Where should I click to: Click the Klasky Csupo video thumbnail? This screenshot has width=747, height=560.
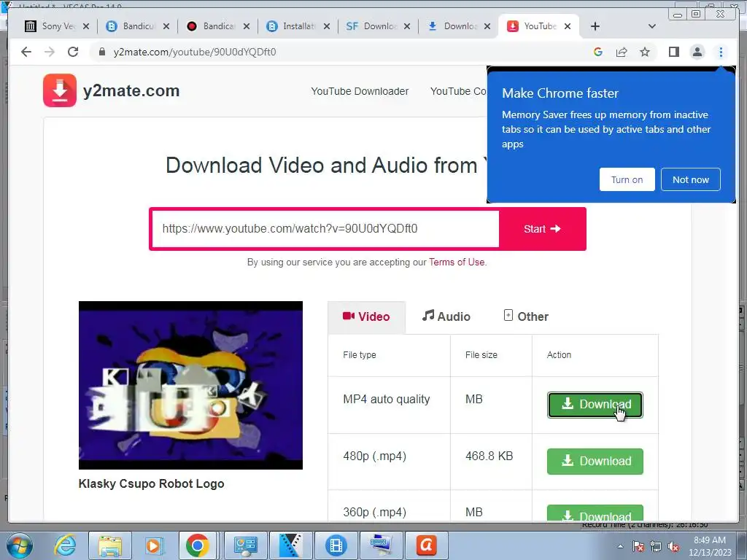pyautogui.click(x=190, y=385)
